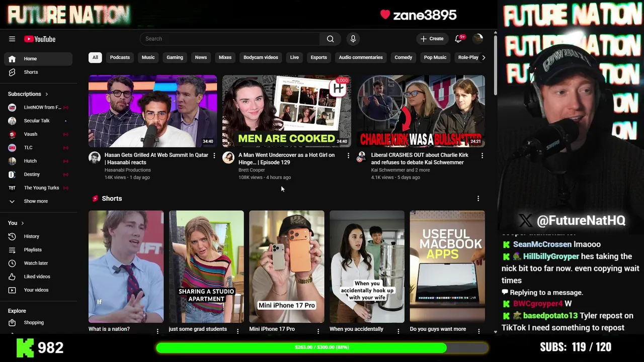The height and width of the screenshot is (362, 644).
Task: Play 'Useful MacBook Apps' short
Action: (x=447, y=266)
